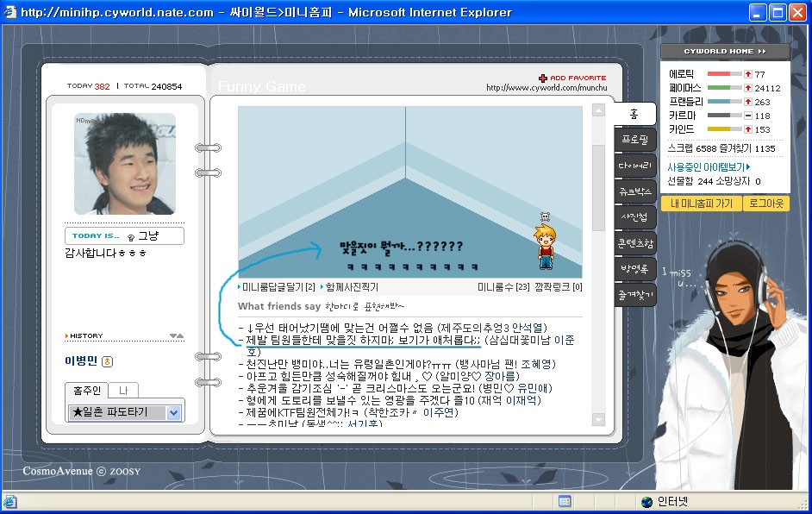The image size is (812, 514).
Task: Click the Funny Game title text
Action: (261, 86)
